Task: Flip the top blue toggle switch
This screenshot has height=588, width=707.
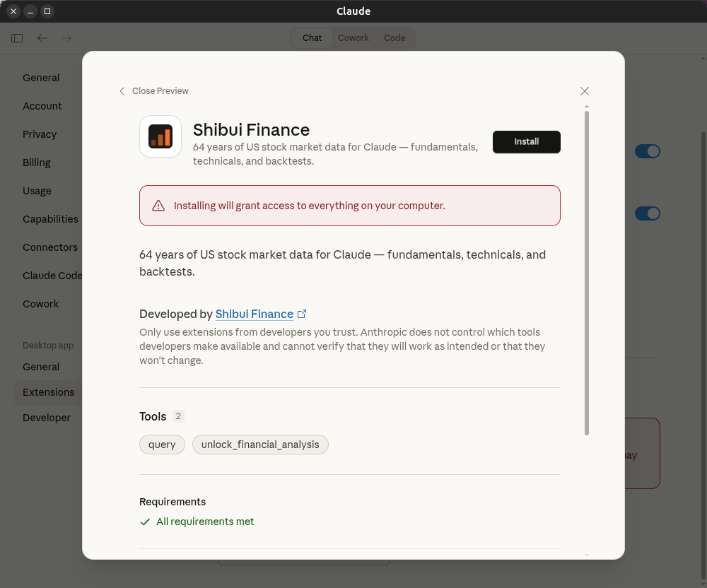Action: 648,151
